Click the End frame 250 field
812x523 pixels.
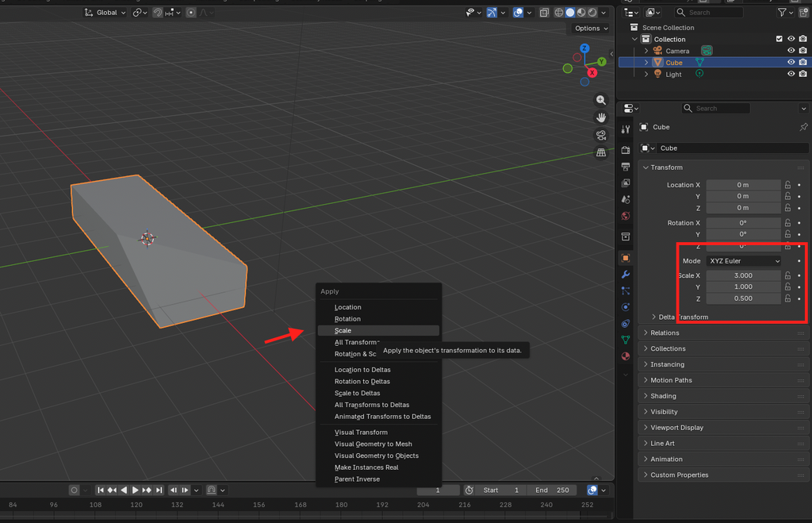click(552, 490)
